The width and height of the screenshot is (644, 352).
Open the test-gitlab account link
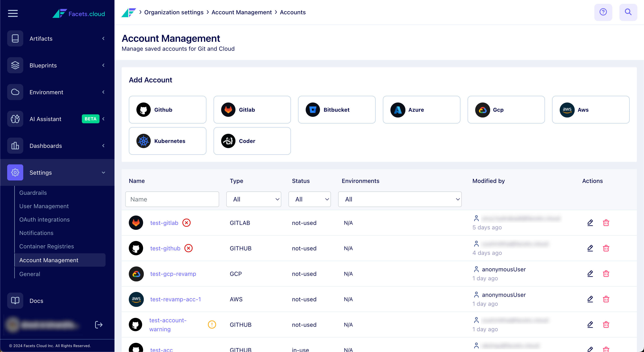[164, 223]
